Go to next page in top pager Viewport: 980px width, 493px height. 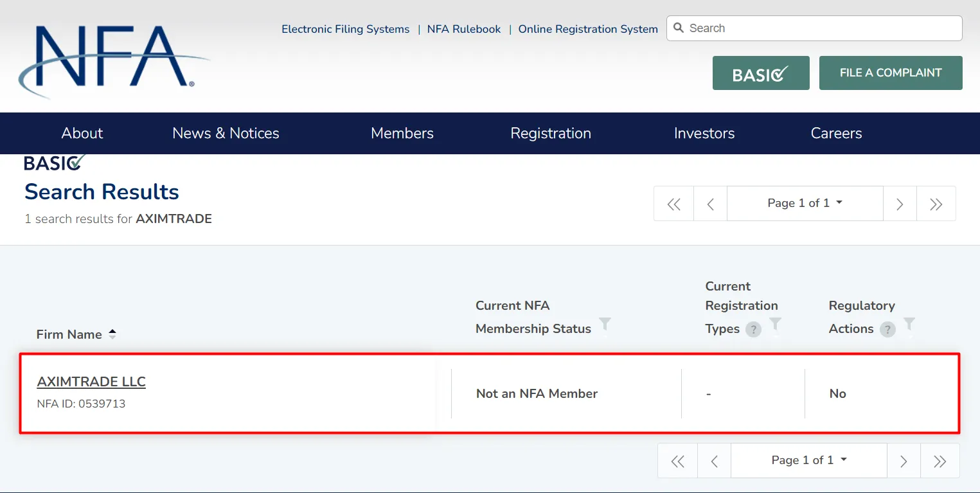pos(900,204)
